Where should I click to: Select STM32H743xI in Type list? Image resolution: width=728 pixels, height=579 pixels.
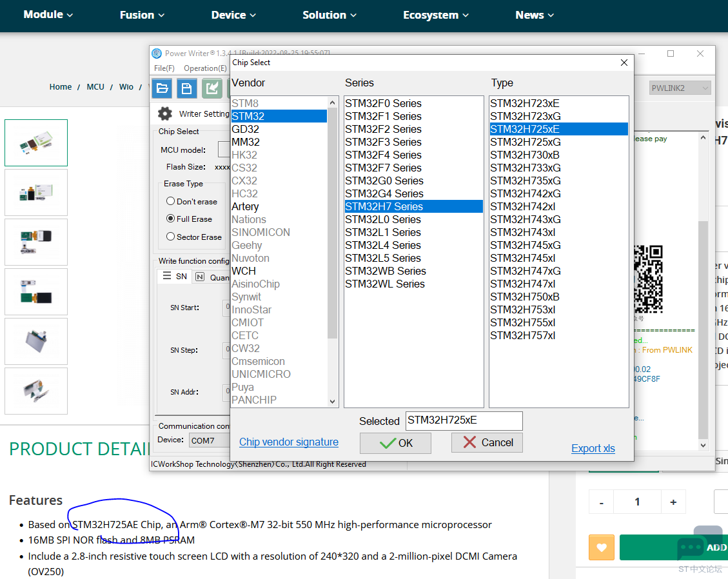click(559, 232)
